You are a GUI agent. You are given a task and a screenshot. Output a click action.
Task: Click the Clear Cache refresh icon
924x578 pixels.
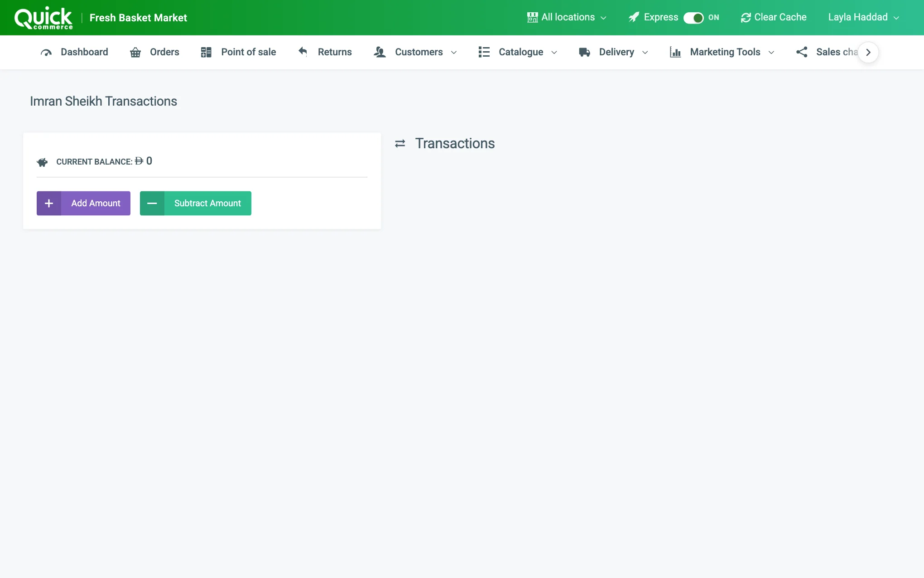(x=746, y=18)
